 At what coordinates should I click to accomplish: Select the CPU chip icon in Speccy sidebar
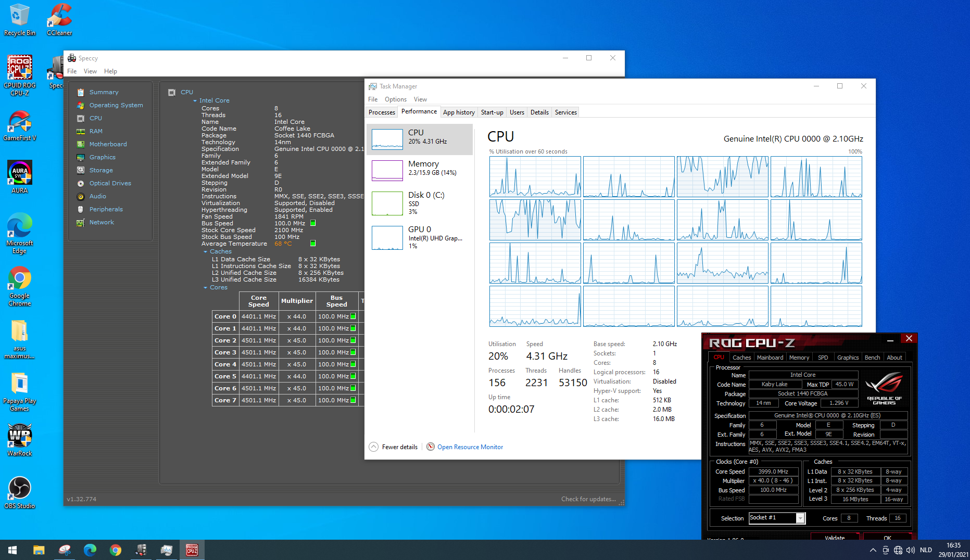[x=81, y=118]
